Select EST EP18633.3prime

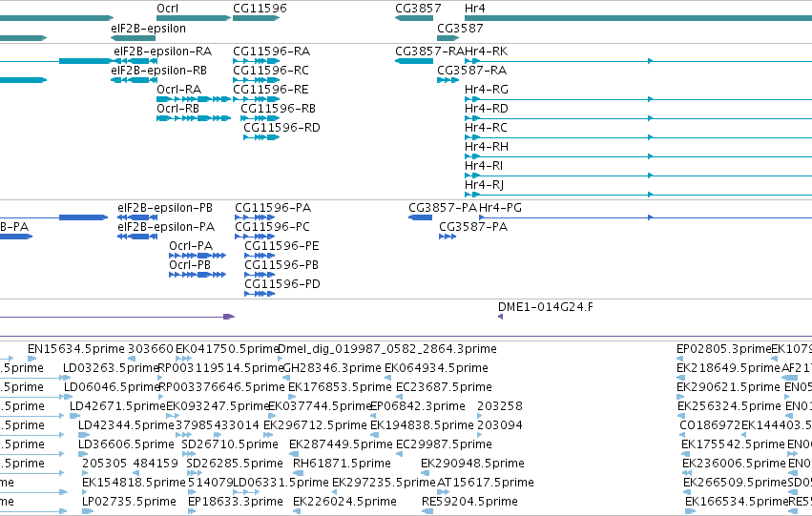click(x=236, y=503)
